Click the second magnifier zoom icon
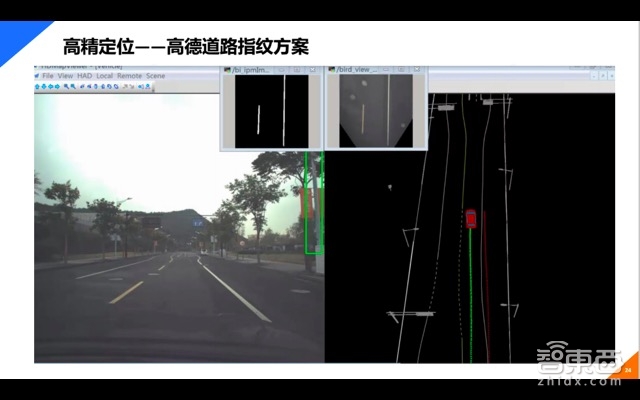 pos(74,87)
